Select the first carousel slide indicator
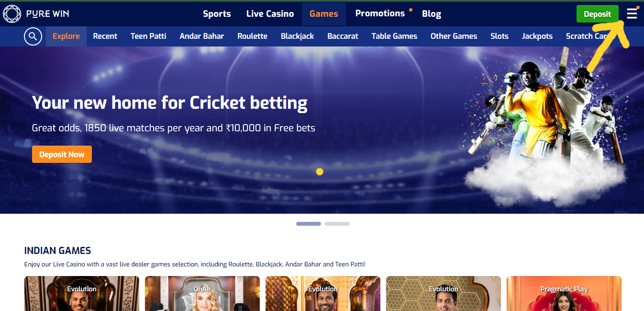This screenshot has width=644, height=311. 309,224
